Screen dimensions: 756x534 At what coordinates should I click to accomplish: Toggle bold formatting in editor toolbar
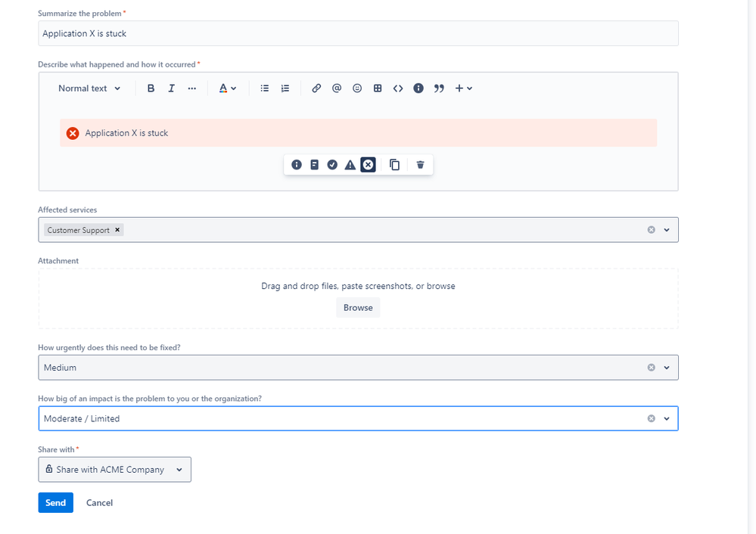coord(151,88)
